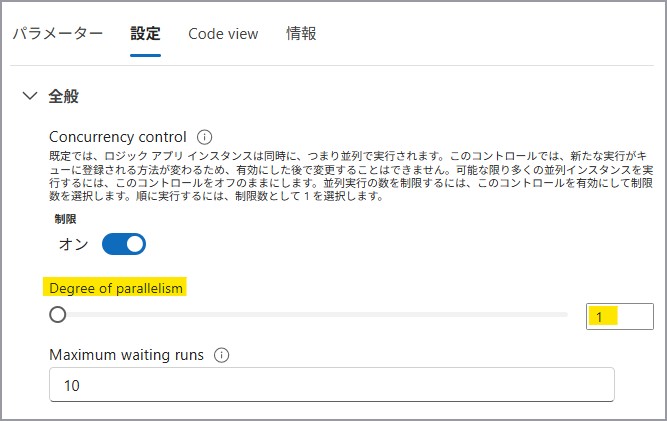The height and width of the screenshot is (421, 667).
Task: Turn off the 制限 toggle switch
Action: pos(124,244)
